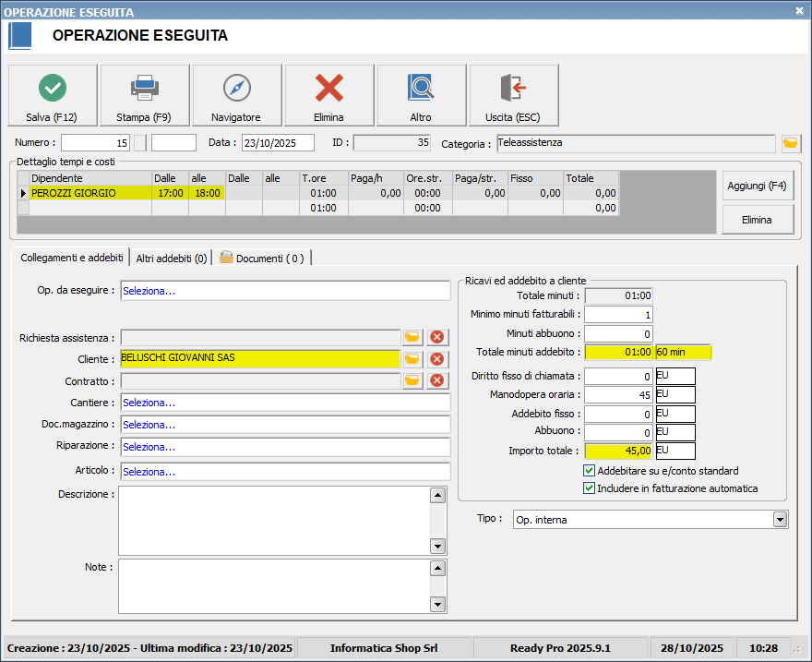Image resolution: width=812 pixels, height=662 pixels.
Task: Delete record with the Elimina red X
Action: pyautogui.click(x=329, y=95)
